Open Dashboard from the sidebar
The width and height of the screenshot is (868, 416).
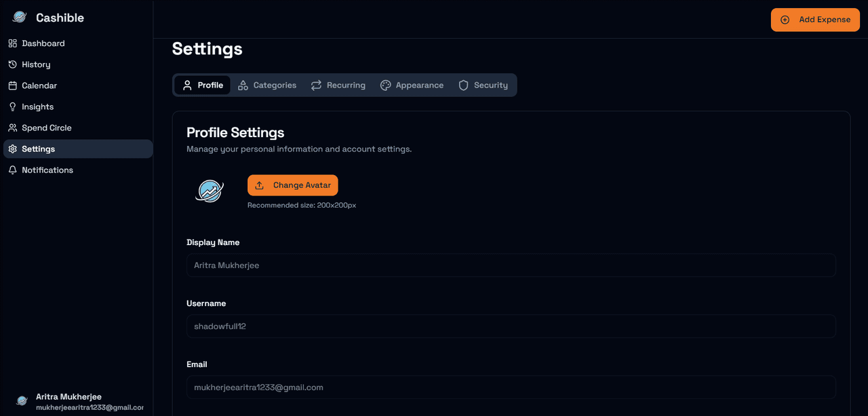coord(43,43)
